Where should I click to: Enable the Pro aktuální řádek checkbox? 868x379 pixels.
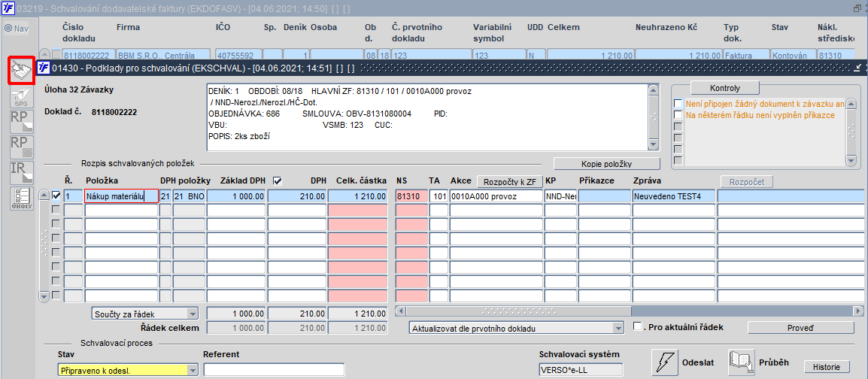coord(637,326)
